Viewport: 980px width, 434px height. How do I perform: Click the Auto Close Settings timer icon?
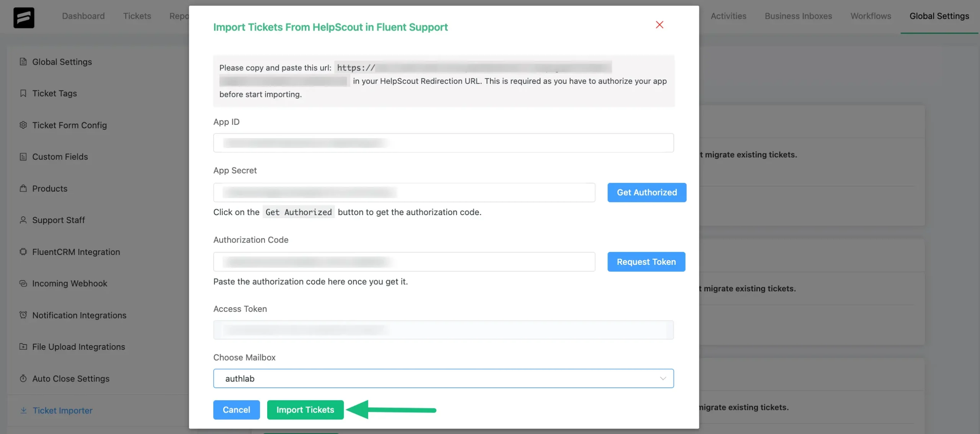[23, 379]
